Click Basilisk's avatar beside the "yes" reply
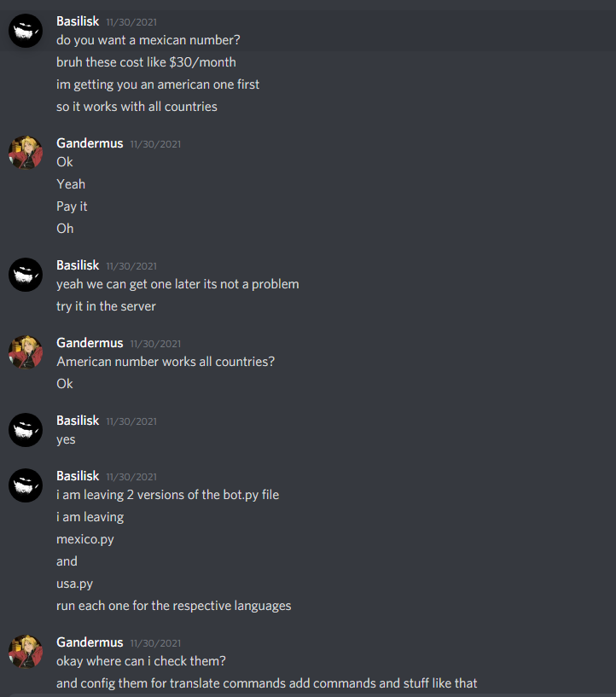616x697 pixels. point(26,430)
